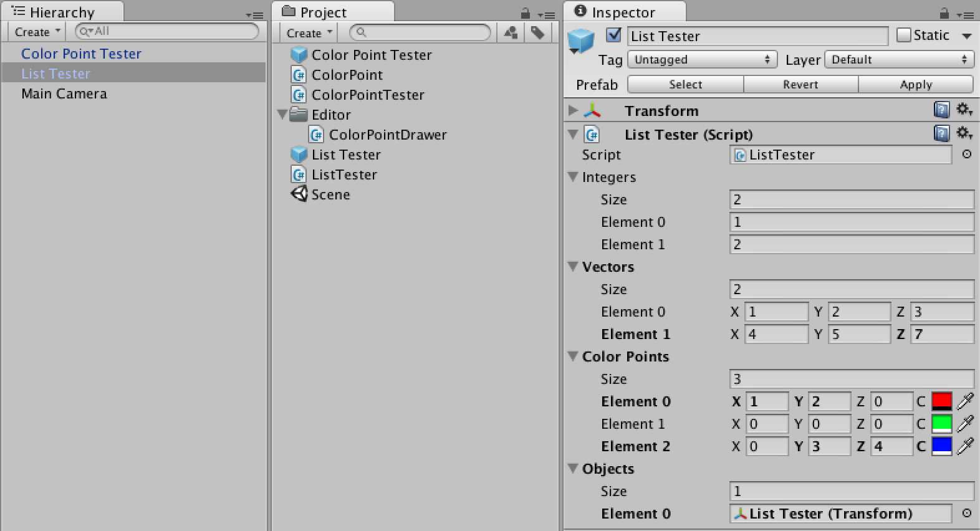Click the Vectors Element 1 Z field
980x531 pixels.
point(942,334)
